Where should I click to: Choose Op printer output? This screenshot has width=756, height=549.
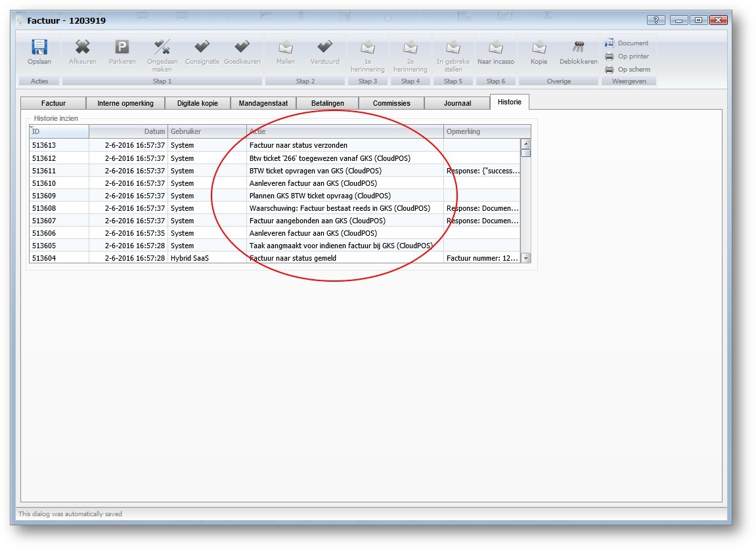pos(627,56)
